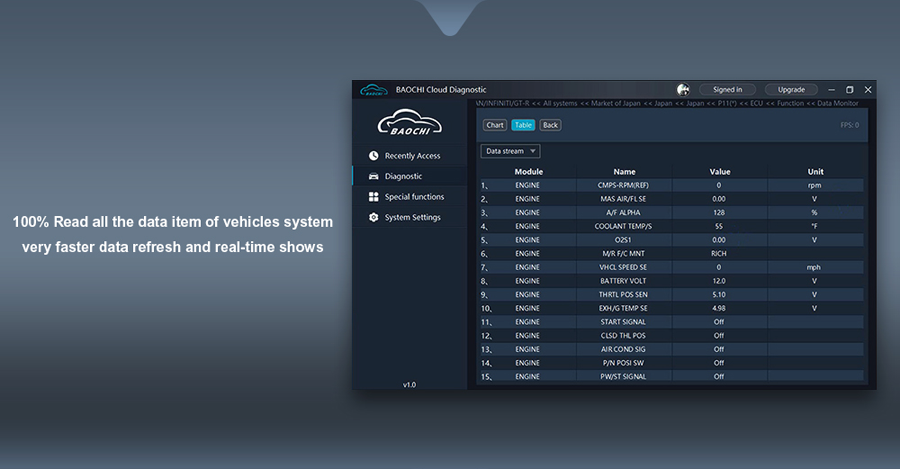The height and width of the screenshot is (469, 900).
Task: Select the O2S1 row name
Action: (x=623, y=240)
